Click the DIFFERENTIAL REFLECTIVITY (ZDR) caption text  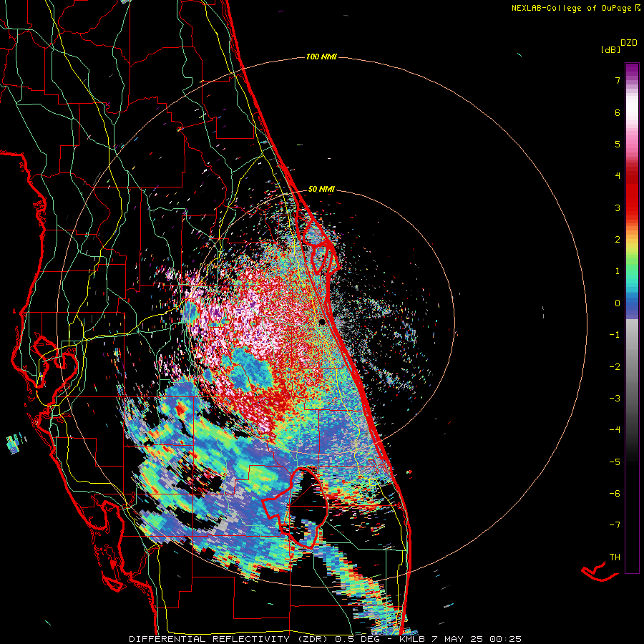[230, 639]
